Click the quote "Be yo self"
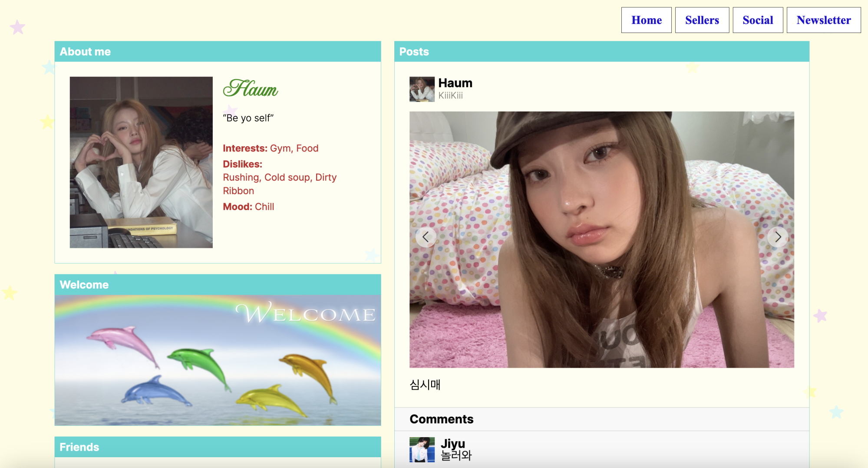 248,118
